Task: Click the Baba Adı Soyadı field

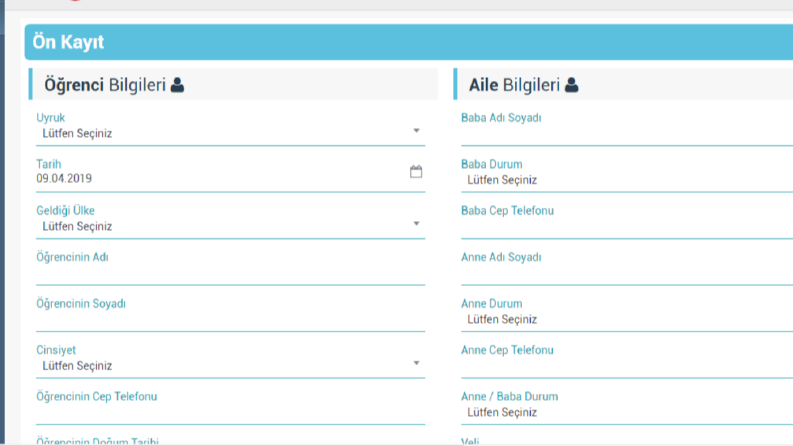Action: (x=627, y=135)
